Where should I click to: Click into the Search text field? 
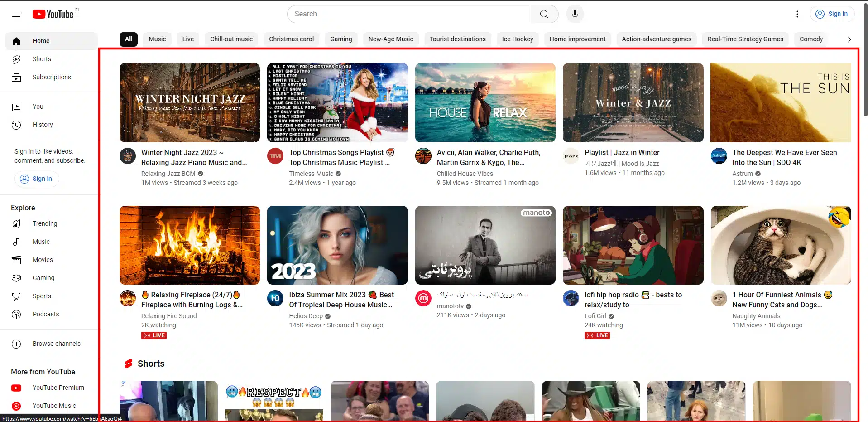[408, 14]
